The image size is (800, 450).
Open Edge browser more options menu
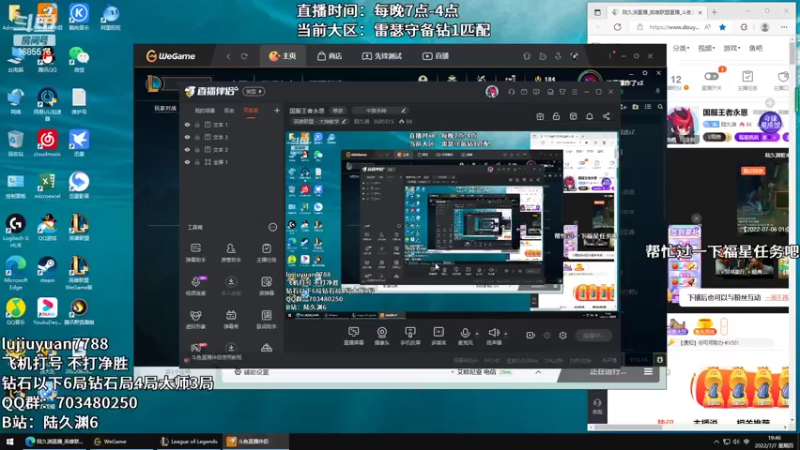pyautogui.click(x=784, y=27)
